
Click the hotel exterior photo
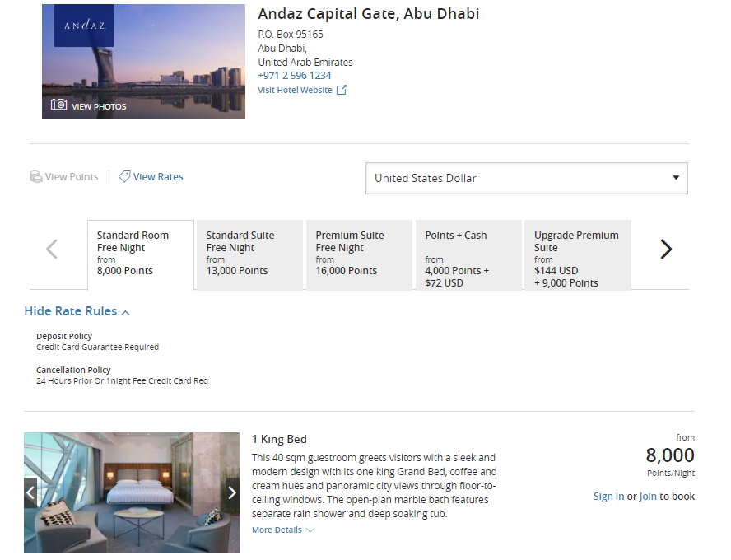click(x=143, y=61)
